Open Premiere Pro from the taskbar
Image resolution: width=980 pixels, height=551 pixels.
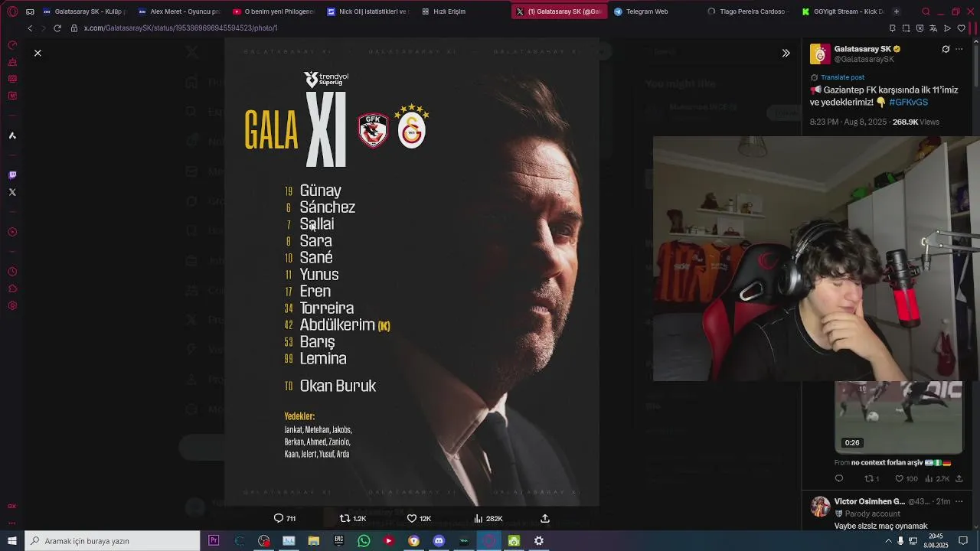pos(214,541)
